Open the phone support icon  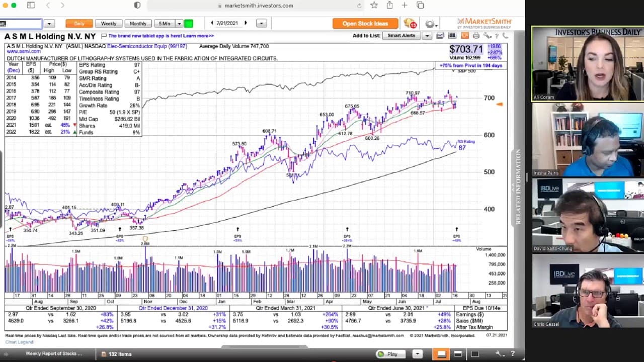pyautogui.click(x=505, y=36)
